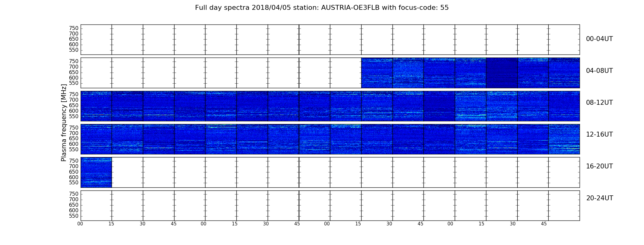The image size is (644, 245).
Task: Click the lone spectrogram segment in the 16-20UT row
Action: (x=96, y=172)
